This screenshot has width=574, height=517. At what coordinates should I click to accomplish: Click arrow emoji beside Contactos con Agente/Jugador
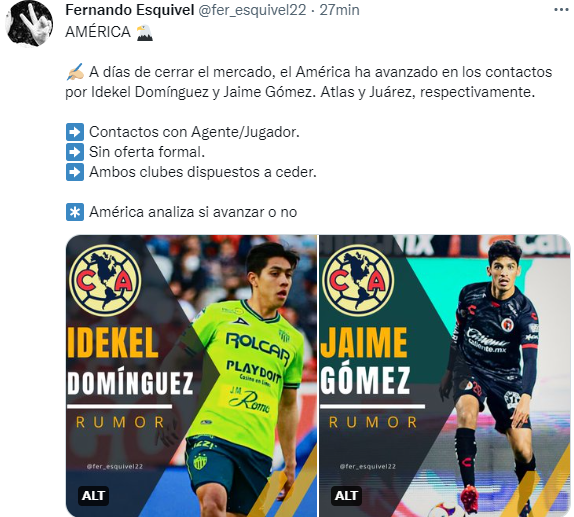pyautogui.click(x=75, y=132)
